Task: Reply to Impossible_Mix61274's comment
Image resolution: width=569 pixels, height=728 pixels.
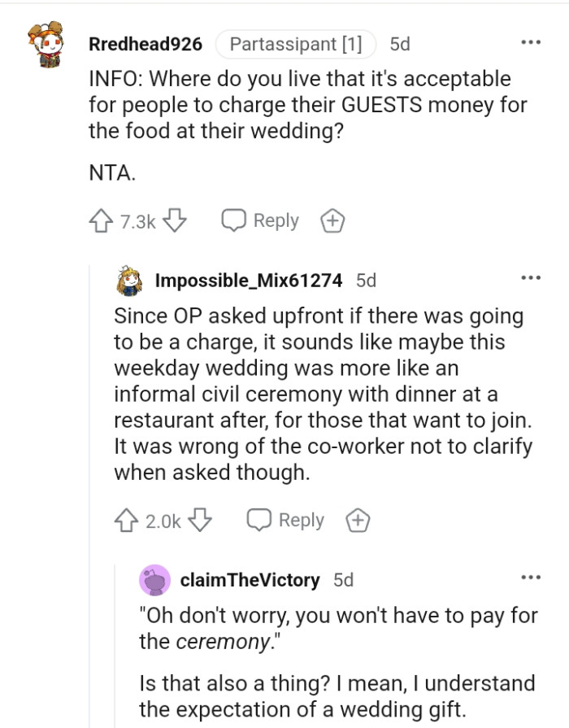Action: [x=286, y=520]
